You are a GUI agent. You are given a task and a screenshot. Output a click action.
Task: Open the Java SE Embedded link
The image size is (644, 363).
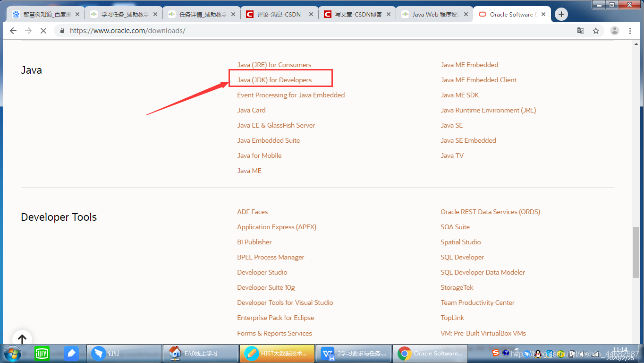[x=468, y=140]
